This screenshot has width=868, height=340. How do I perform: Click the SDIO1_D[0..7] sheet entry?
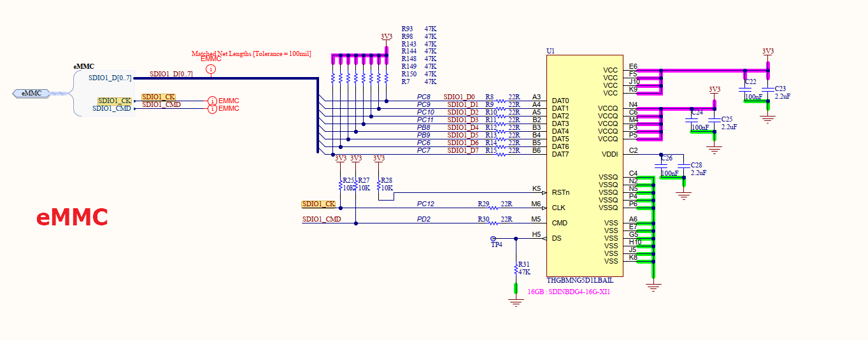tap(110, 78)
